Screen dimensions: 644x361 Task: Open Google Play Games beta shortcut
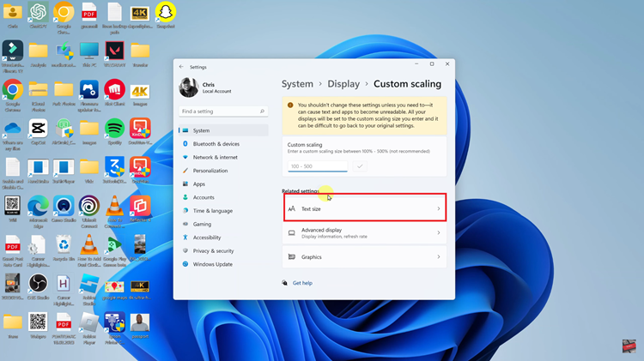[114, 250]
